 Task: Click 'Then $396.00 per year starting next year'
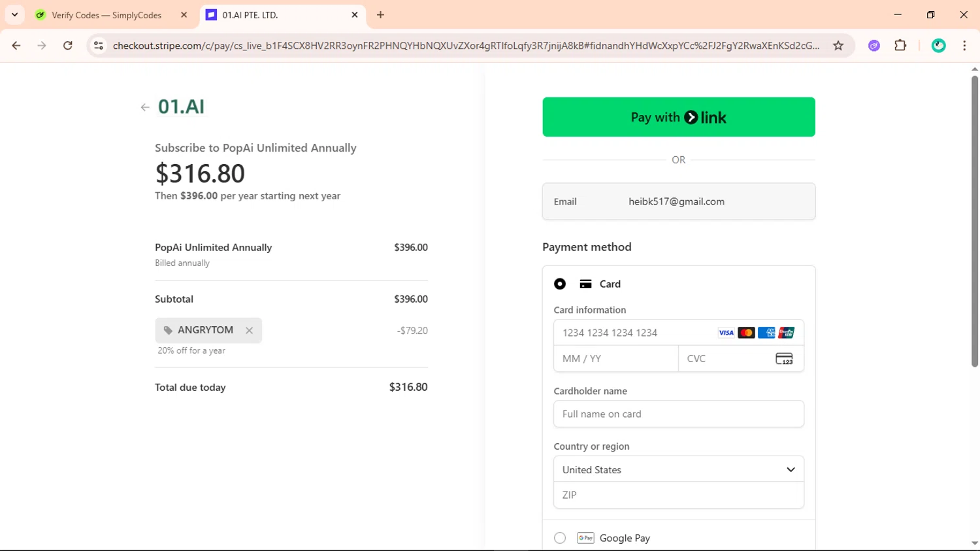click(x=248, y=196)
